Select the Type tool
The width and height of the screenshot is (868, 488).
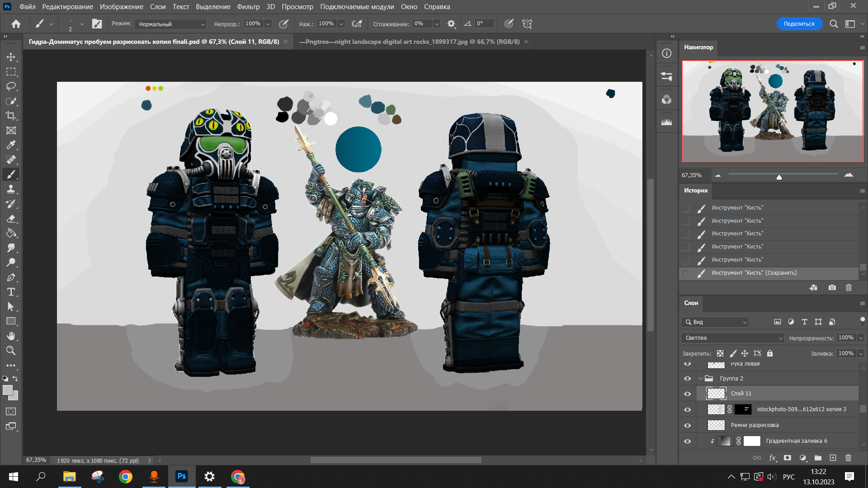11,292
